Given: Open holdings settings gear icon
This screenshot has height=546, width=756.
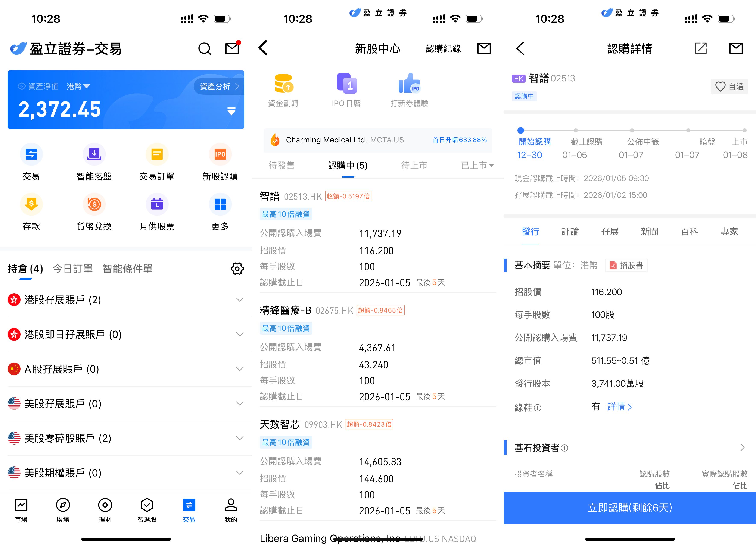Looking at the screenshot, I should (237, 269).
